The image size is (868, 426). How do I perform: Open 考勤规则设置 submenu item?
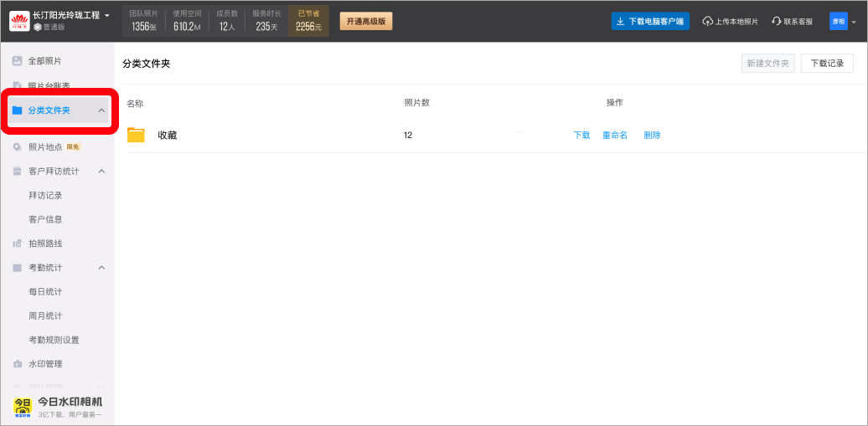[54, 340]
